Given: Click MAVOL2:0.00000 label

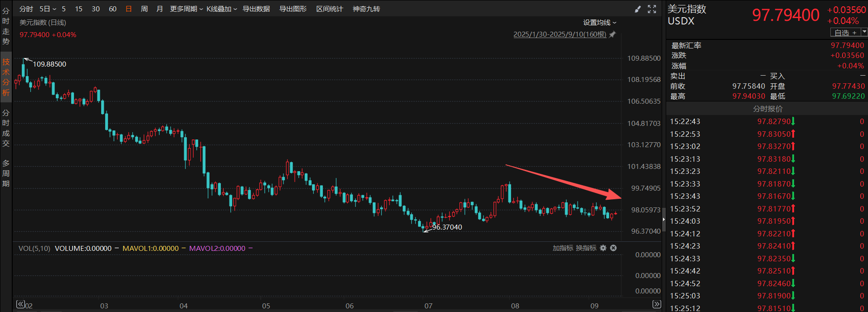Looking at the screenshot, I should [217, 248].
